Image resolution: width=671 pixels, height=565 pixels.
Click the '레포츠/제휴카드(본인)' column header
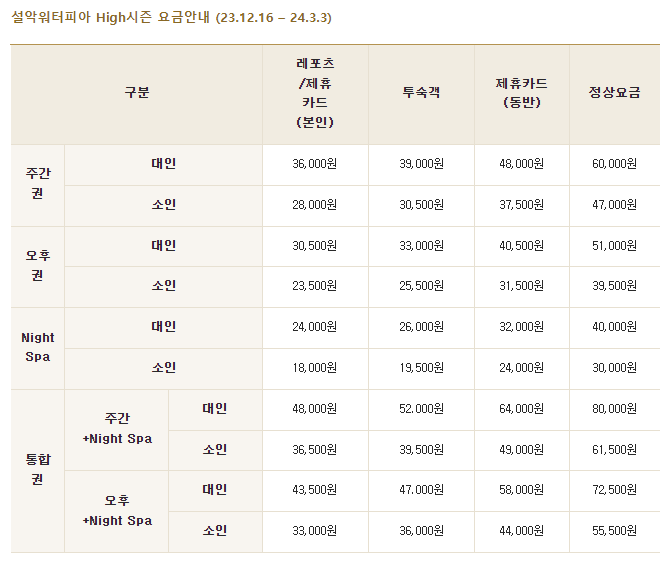(x=315, y=93)
